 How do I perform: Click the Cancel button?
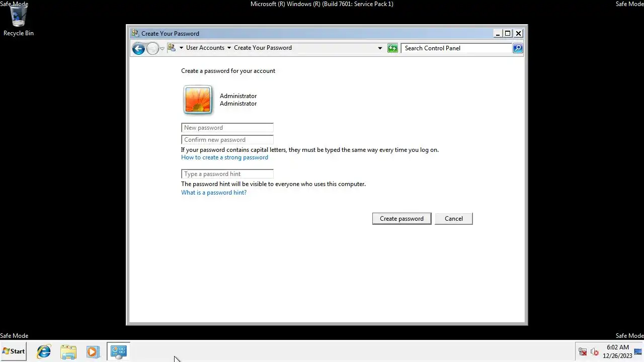(453, 219)
